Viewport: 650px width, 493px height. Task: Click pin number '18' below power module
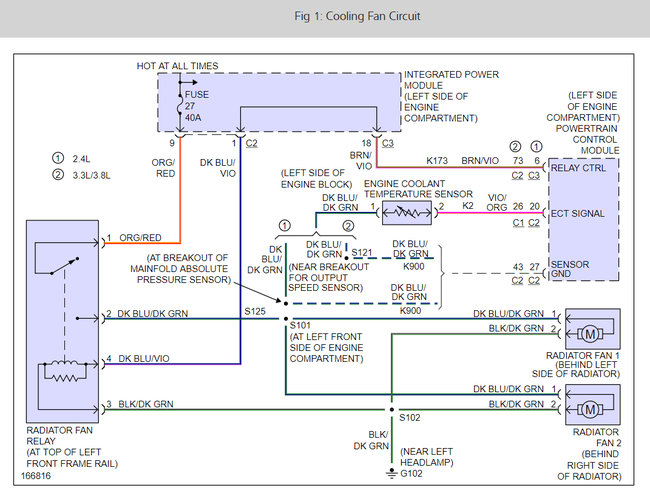[x=366, y=143]
